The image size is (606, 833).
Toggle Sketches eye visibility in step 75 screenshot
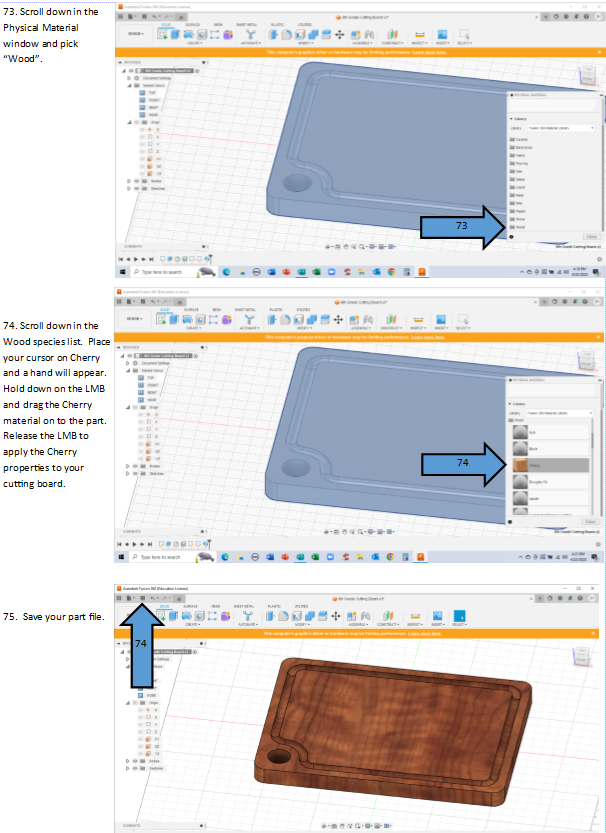point(136,768)
